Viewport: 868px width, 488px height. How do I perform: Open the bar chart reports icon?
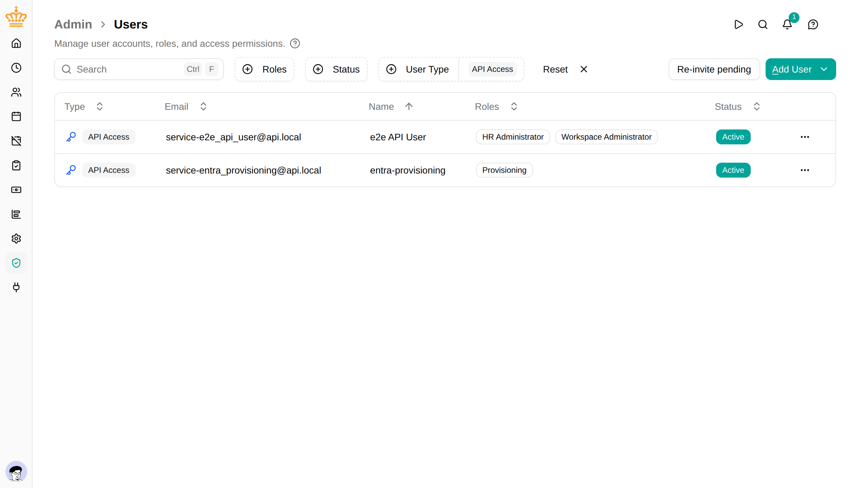16,214
